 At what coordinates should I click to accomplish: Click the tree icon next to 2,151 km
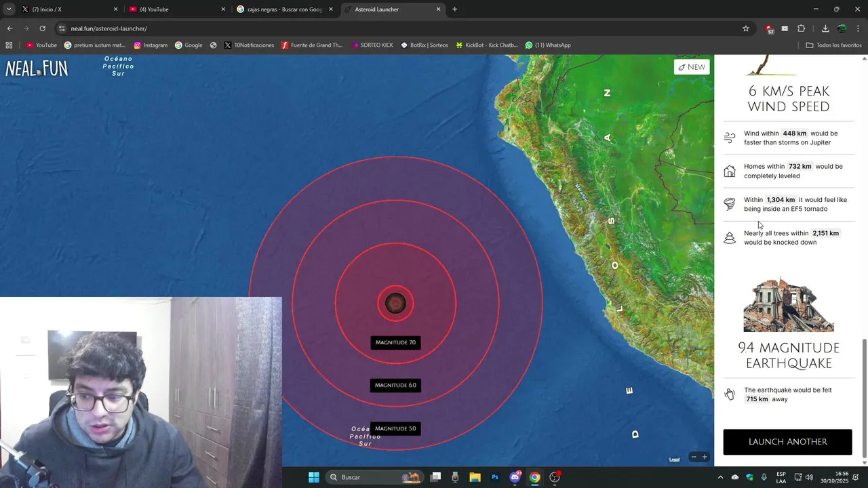coord(730,238)
